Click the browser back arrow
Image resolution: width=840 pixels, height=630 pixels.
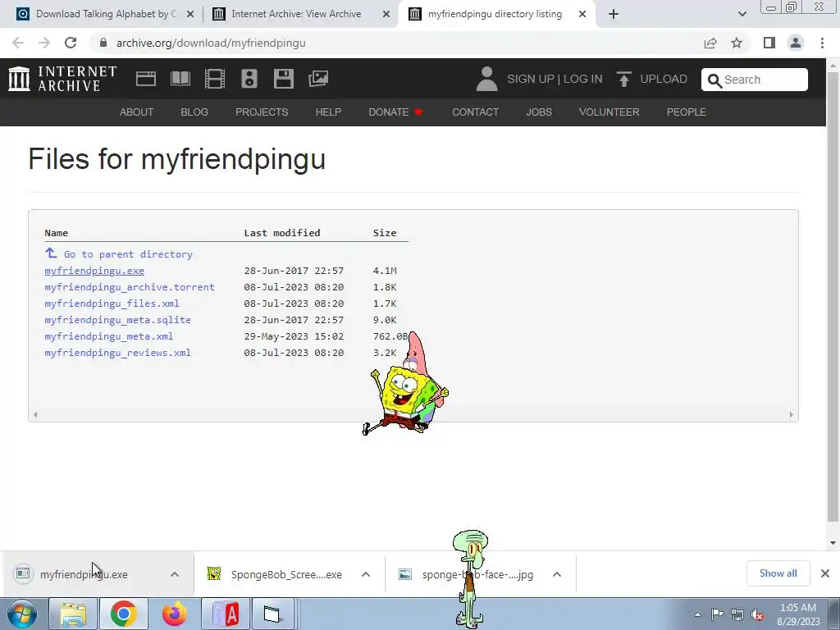point(18,43)
